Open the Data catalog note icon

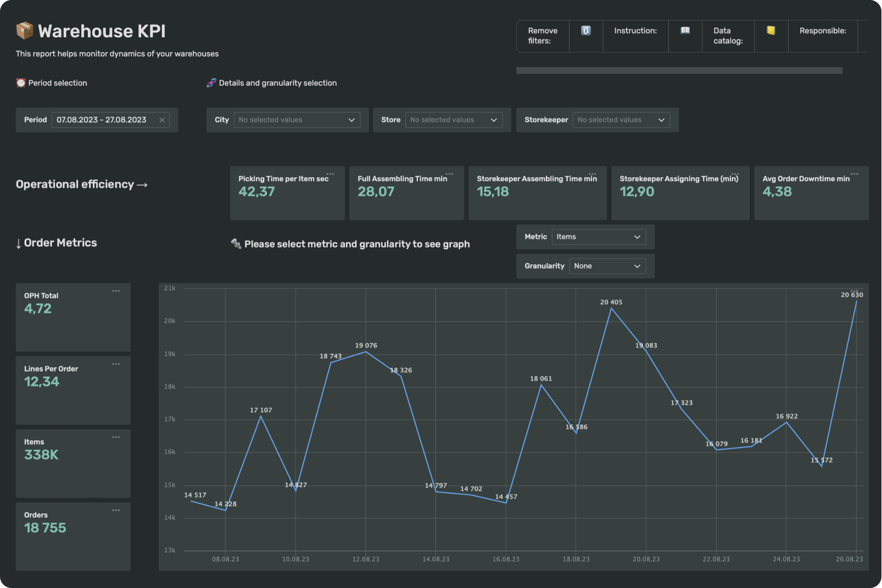coord(771,31)
